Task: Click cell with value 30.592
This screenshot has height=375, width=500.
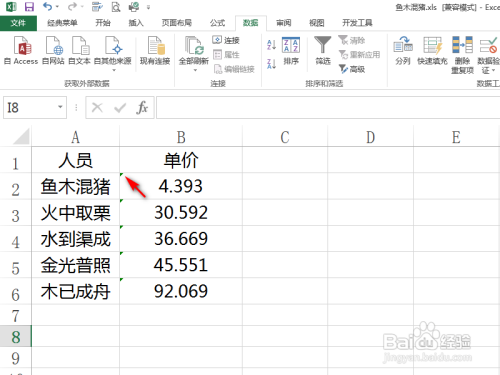Action: tap(181, 213)
